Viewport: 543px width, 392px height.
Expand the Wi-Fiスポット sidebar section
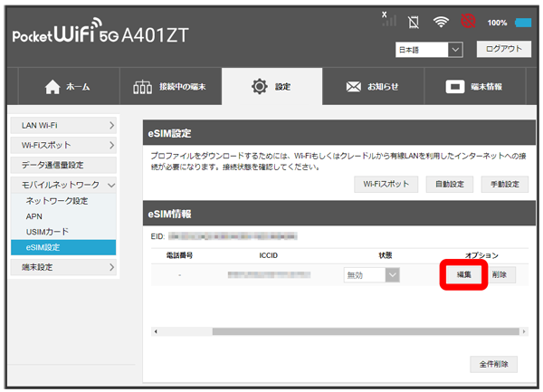(x=63, y=145)
